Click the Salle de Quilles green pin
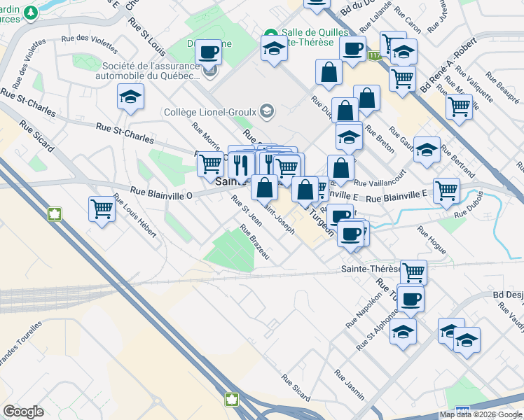The width and height of the screenshot is (524, 420). pos(271,34)
